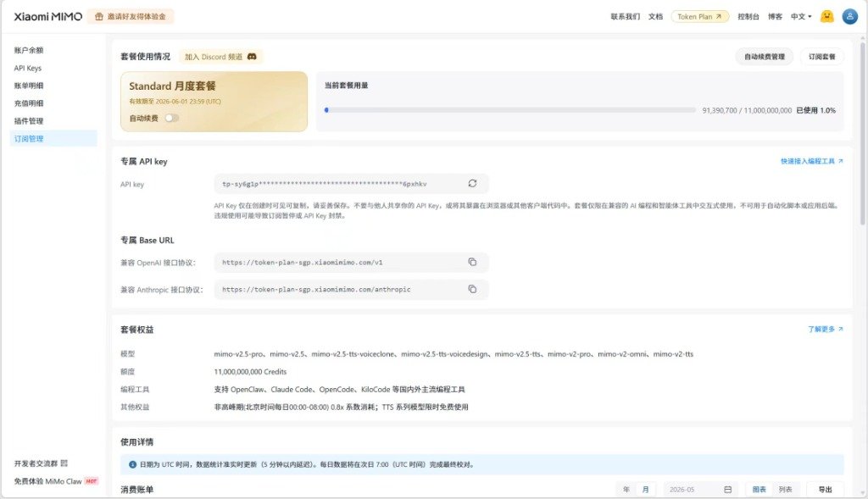
Task: Open the Discord icon beside 加入 Discord 频道
Action: coord(252,57)
